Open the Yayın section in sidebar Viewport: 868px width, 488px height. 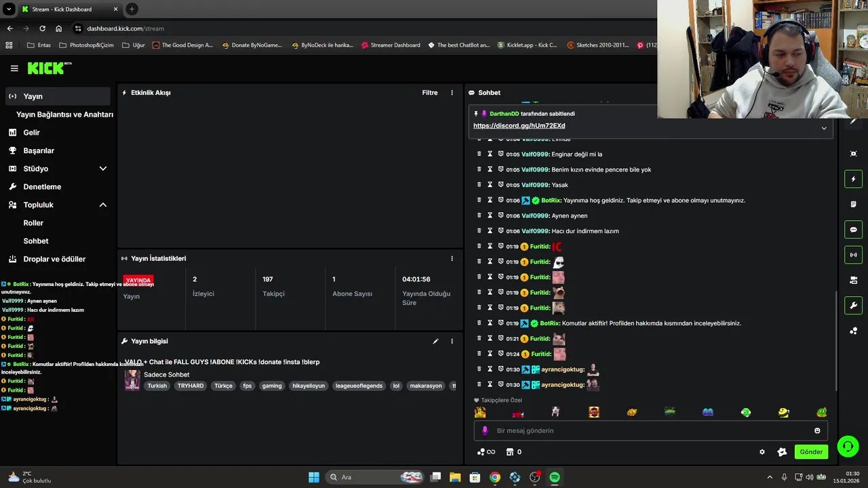point(58,96)
